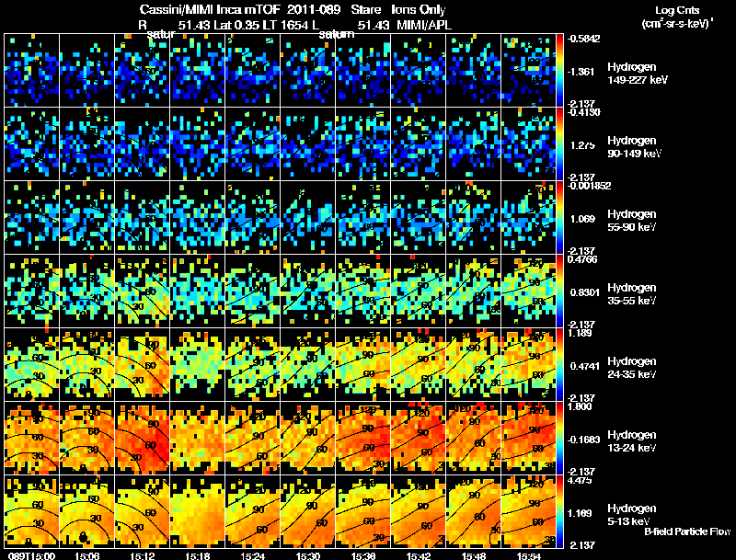The image size is (736, 560).
Task: Click the Hydrogen 90-149 keV row label
Action: 634,147
